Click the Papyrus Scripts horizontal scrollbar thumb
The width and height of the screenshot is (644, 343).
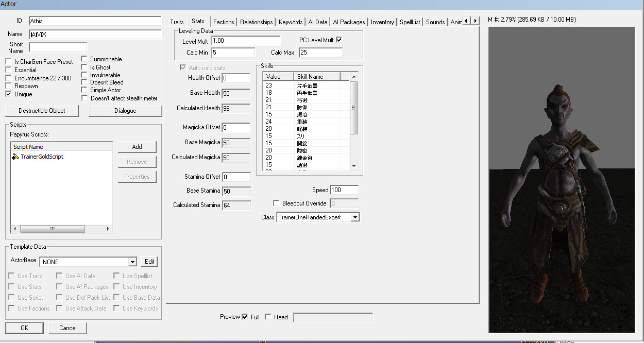[52, 229]
